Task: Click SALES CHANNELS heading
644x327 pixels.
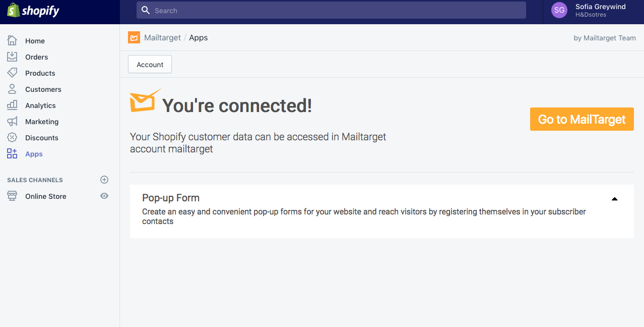Action: (x=35, y=180)
